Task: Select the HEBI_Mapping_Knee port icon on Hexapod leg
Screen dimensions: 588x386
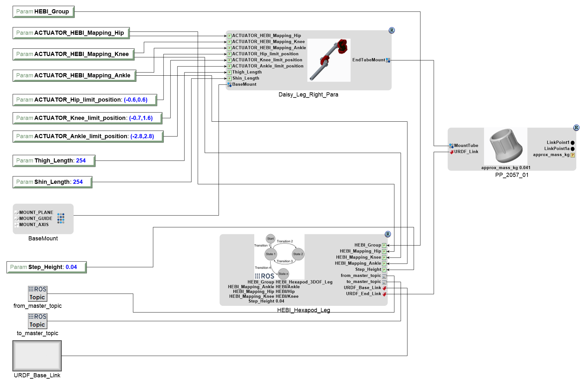Action: (x=384, y=258)
